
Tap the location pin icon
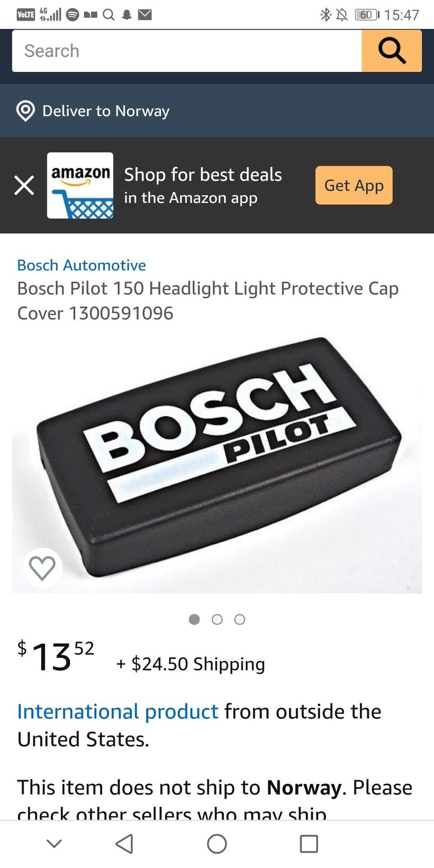pyautogui.click(x=25, y=111)
